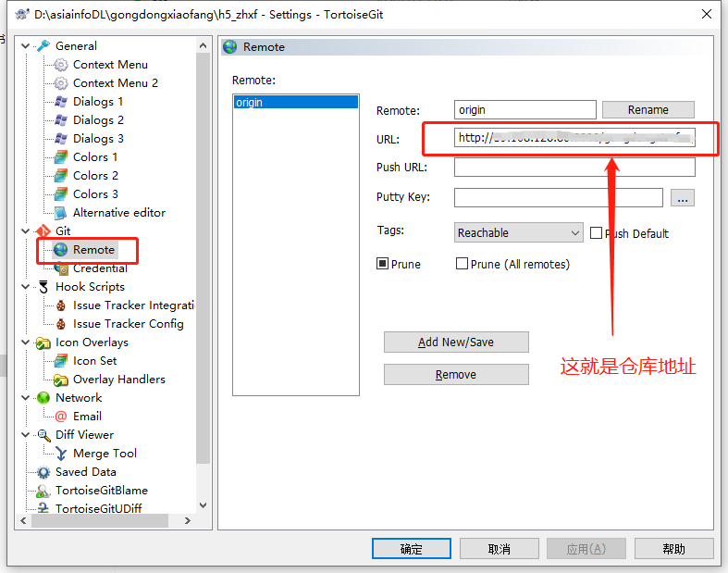Click the Icon Set palette icon

(x=61, y=361)
